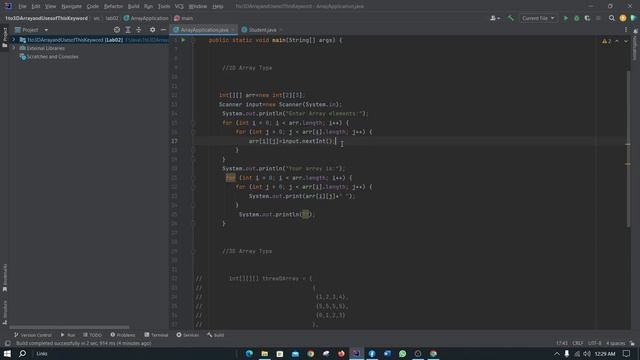The image size is (640, 360).
Task: Click lab02 breadcrumb in navigation bar
Action: tap(111, 18)
